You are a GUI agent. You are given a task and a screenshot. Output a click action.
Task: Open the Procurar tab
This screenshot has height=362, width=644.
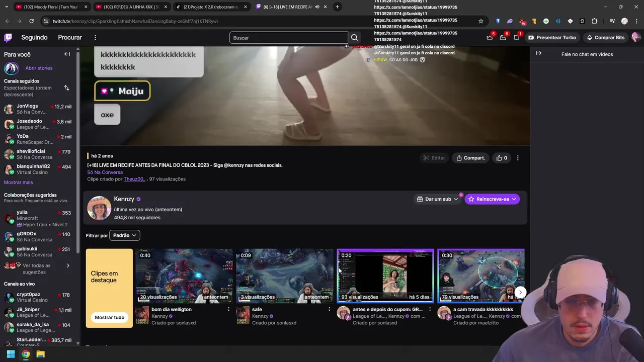point(70,38)
